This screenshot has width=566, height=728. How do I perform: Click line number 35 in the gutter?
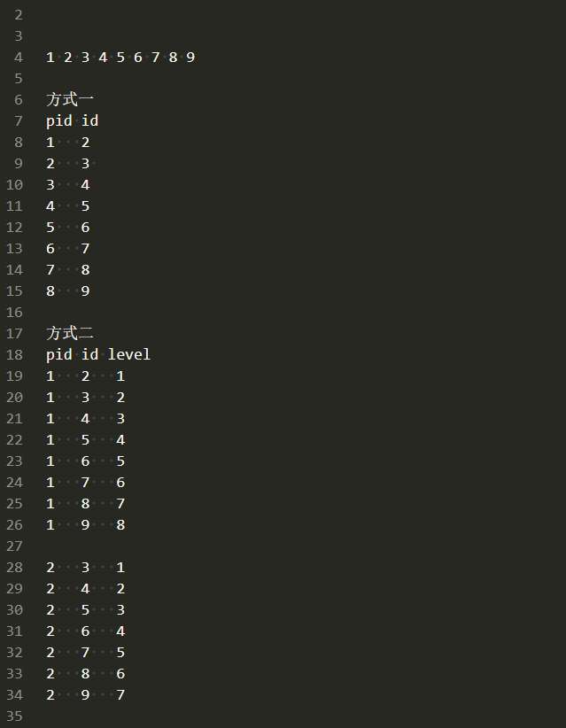[14, 716]
